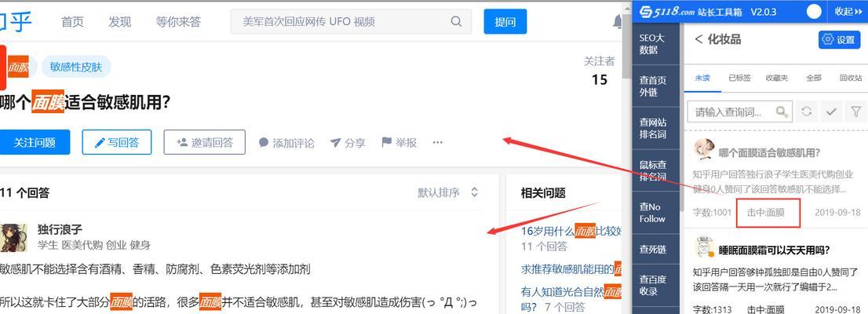Click the Zhihu logo
868x314 pixels.
click(x=16, y=21)
